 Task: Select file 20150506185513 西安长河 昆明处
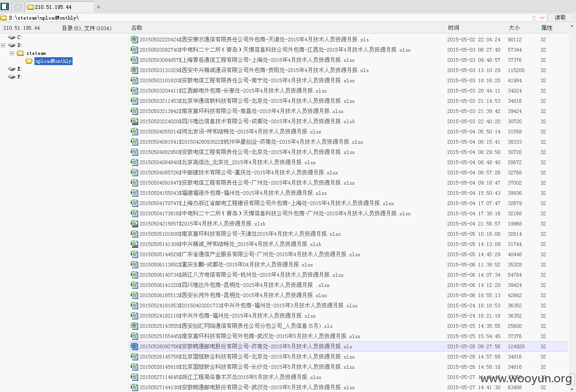click(x=233, y=295)
